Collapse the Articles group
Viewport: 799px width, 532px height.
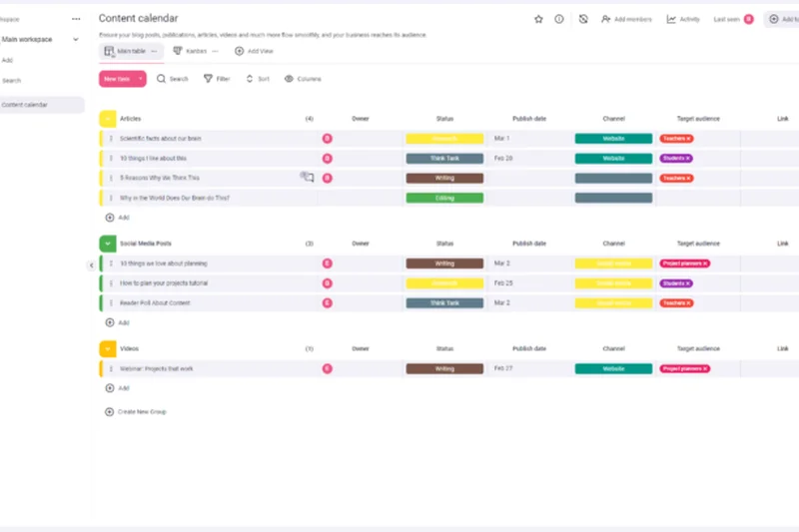(107, 119)
